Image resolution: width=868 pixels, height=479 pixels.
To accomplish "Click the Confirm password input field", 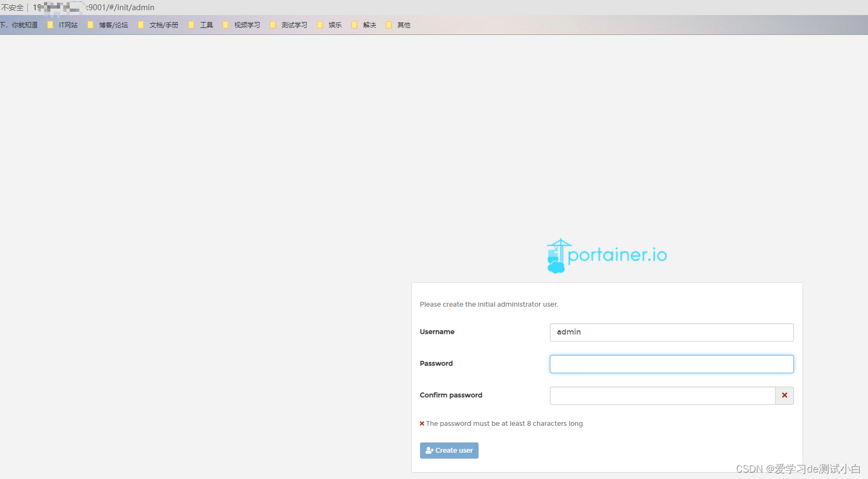I will coord(663,396).
